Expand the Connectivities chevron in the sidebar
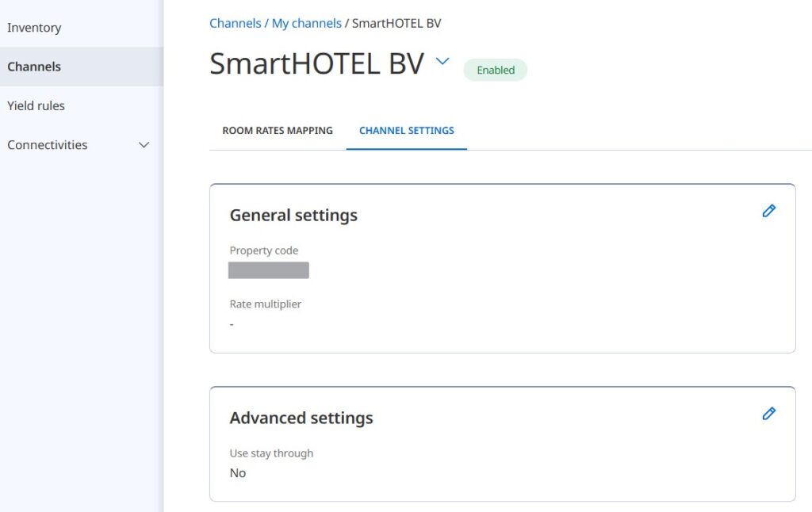The height and width of the screenshot is (512, 812). 144,145
